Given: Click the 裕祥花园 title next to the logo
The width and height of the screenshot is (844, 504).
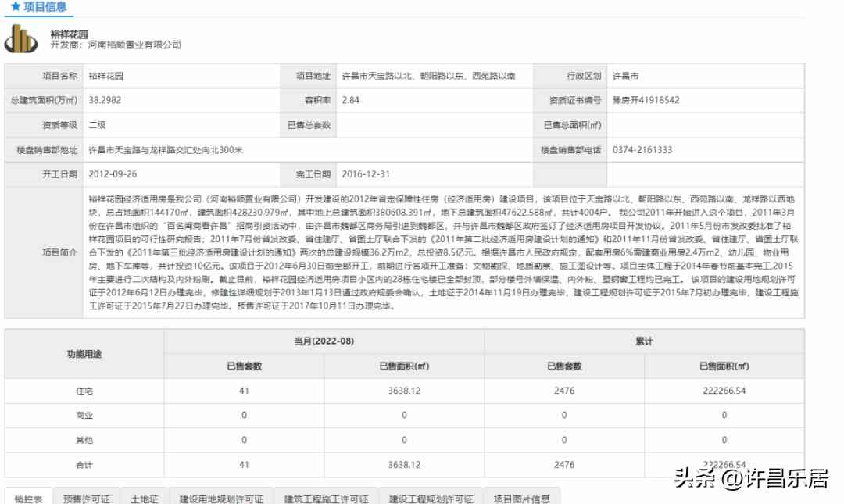Looking at the screenshot, I should click(68, 34).
